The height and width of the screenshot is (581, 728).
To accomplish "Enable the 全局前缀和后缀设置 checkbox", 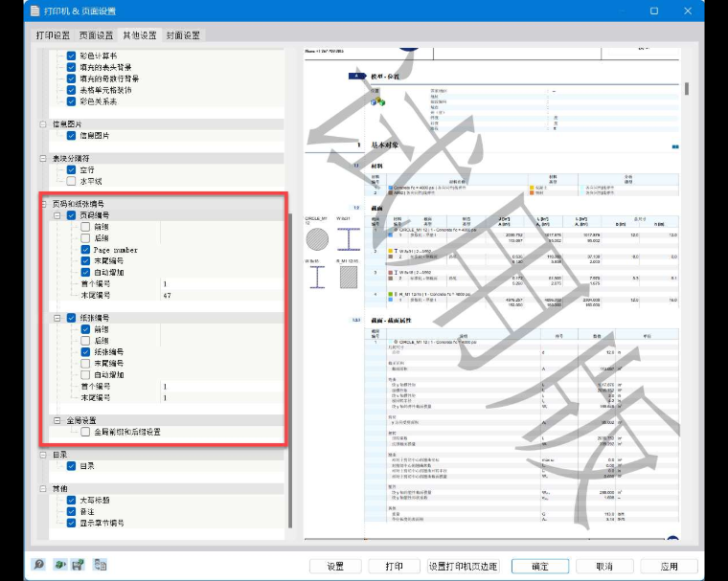I will 85,432.
